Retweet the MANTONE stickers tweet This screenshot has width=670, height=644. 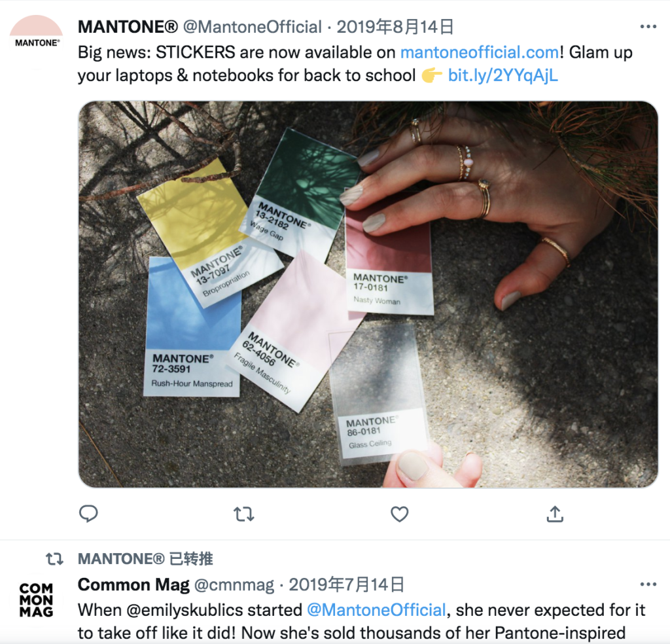pyautogui.click(x=244, y=514)
